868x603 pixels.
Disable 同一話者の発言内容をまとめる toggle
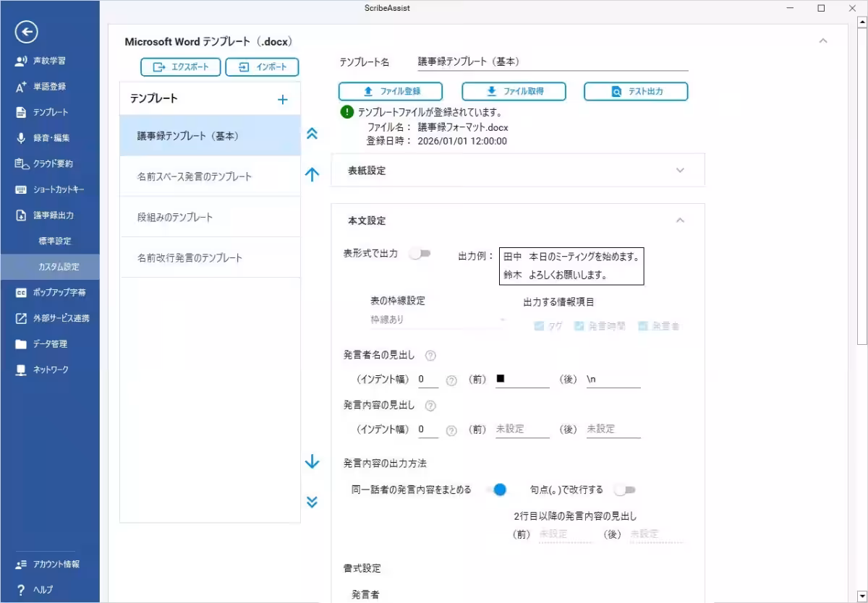(499, 489)
